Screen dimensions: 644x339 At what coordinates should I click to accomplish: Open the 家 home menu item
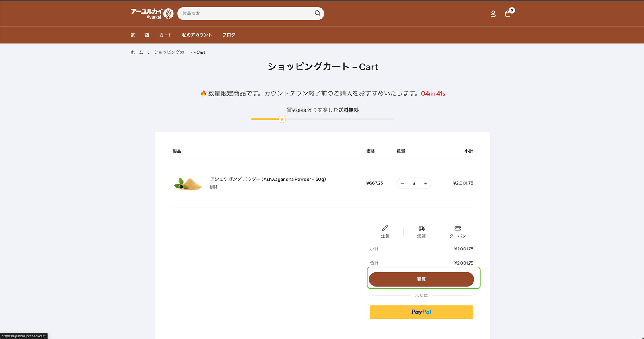(x=133, y=35)
